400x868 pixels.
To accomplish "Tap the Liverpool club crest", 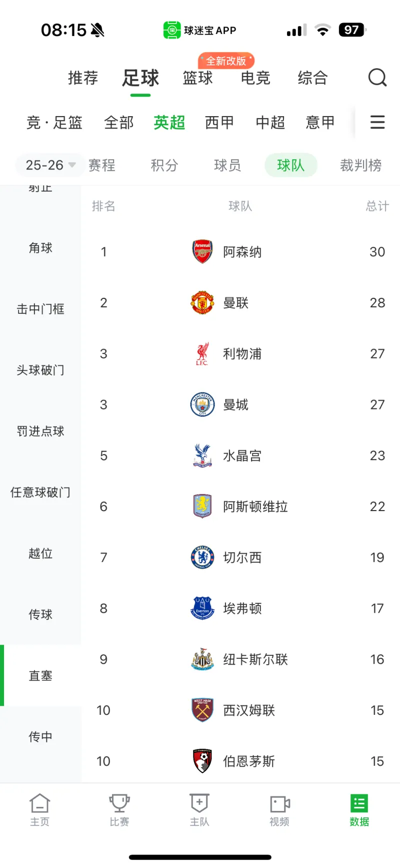I will coord(202,354).
